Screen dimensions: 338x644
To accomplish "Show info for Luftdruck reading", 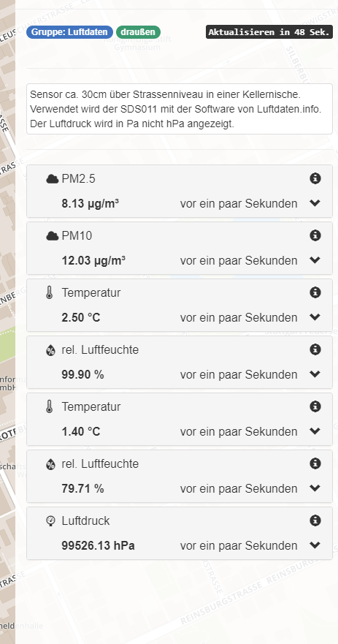I will pos(315,520).
